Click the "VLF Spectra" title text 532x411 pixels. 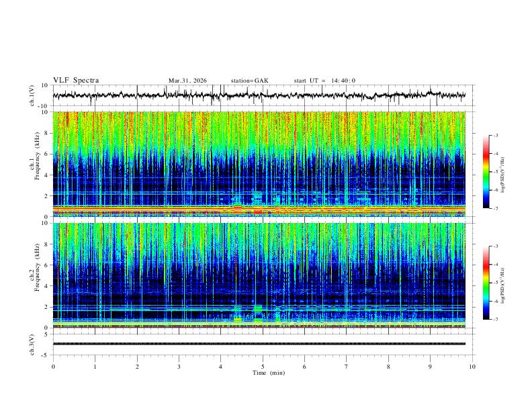click(x=76, y=81)
